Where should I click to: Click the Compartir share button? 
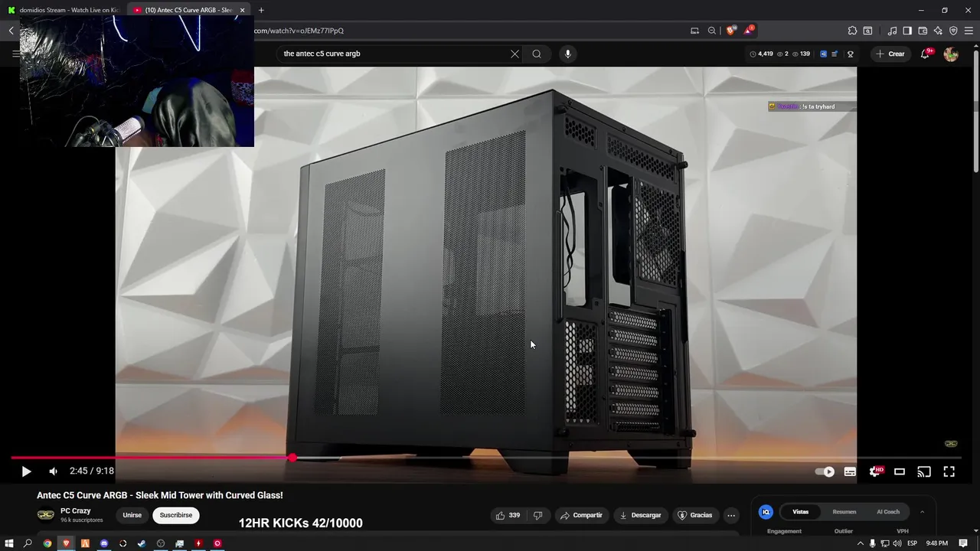pos(581,515)
